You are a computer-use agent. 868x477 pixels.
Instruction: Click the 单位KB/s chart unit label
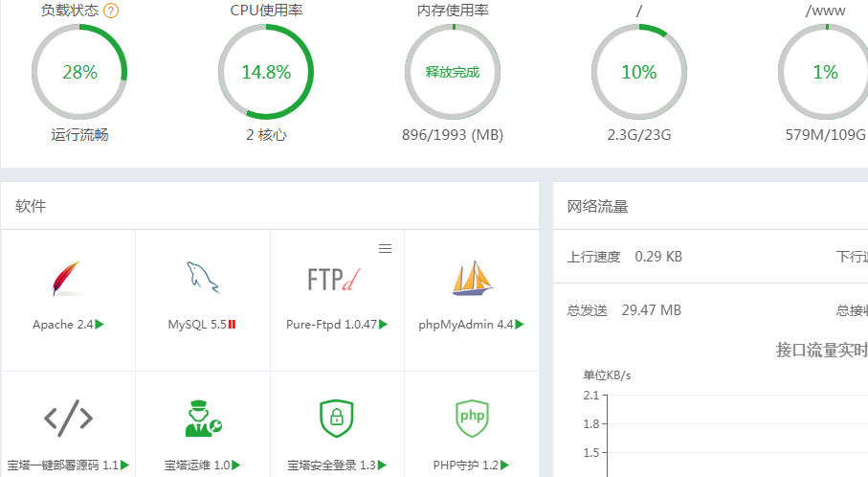click(607, 375)
